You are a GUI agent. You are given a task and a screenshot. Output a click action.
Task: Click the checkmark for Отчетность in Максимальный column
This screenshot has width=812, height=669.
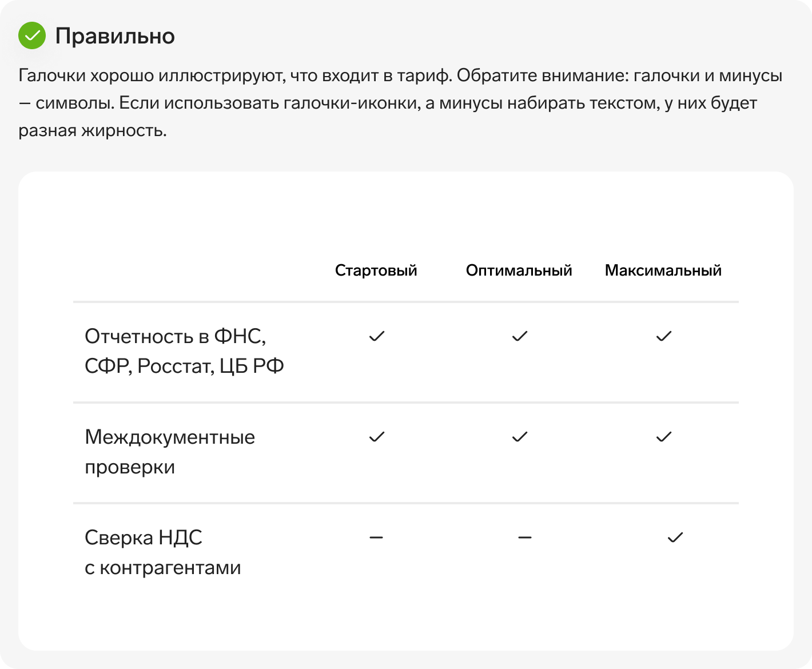[x=664, y=336]
